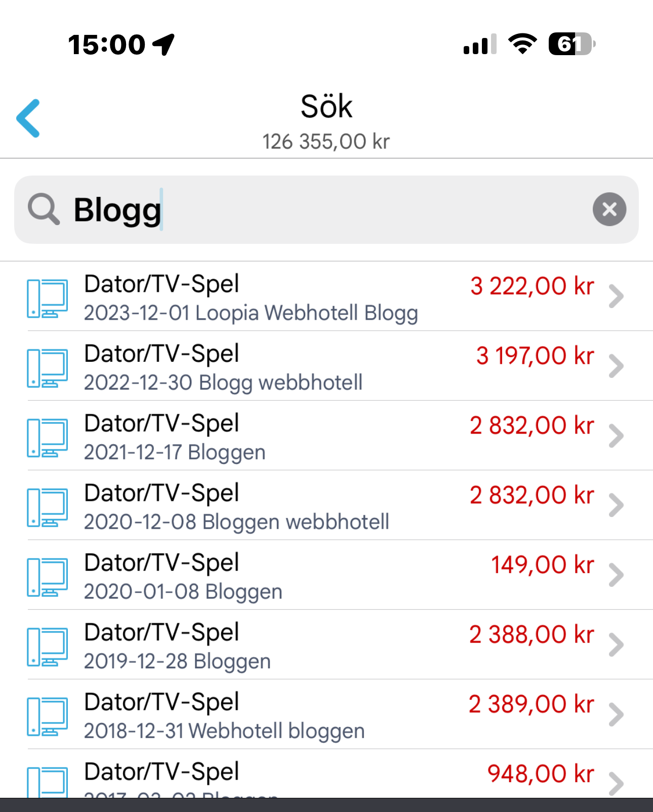Select the 2018-12-31 Webhotell bloggen entry
This screenshot has width=653, height=812.
click(327, 714)
